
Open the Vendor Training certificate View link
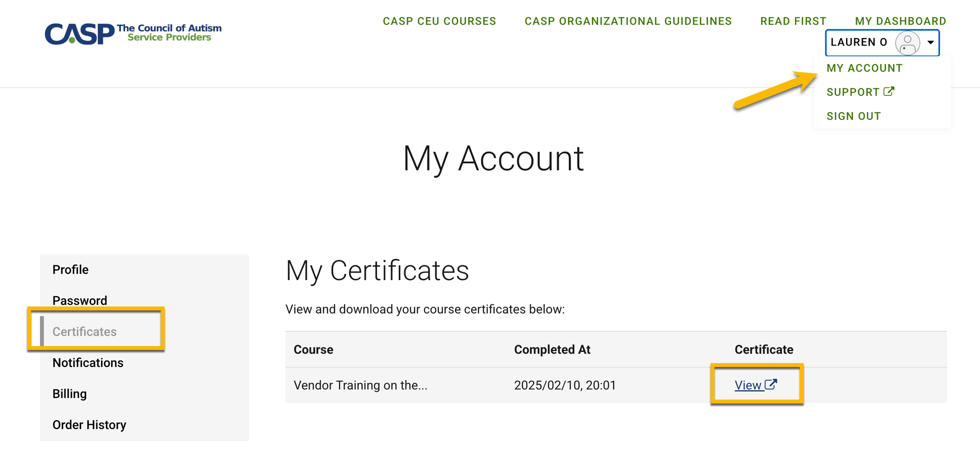pyautogui.click(x=747, y=385)
